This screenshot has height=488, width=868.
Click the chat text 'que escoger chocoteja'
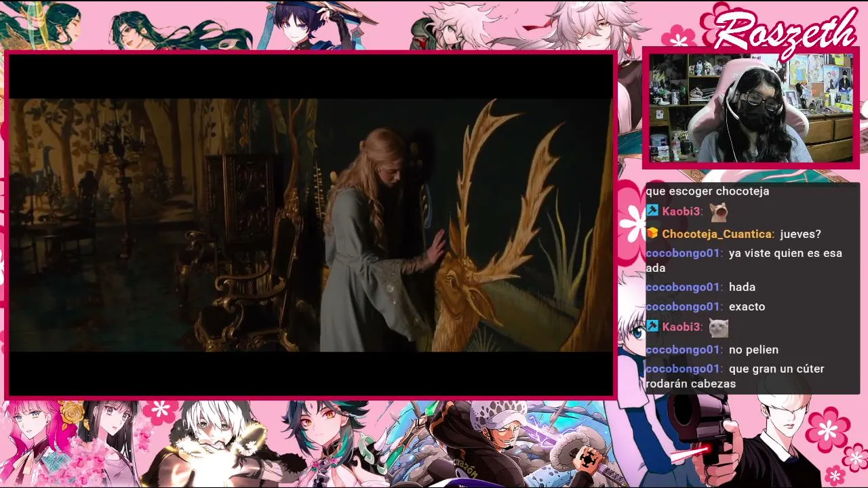pos(707,191)
